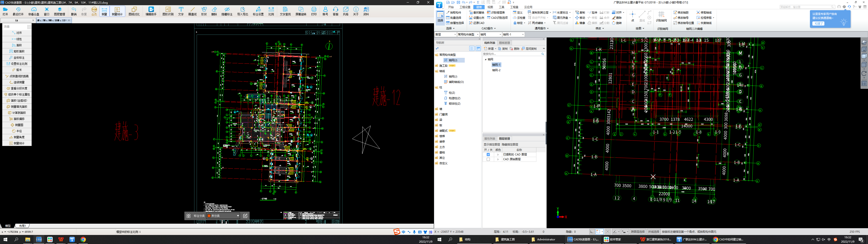The image size is (868, 244).
Task: Switch to 图纸管理 tab
Action: click(505, 43)
